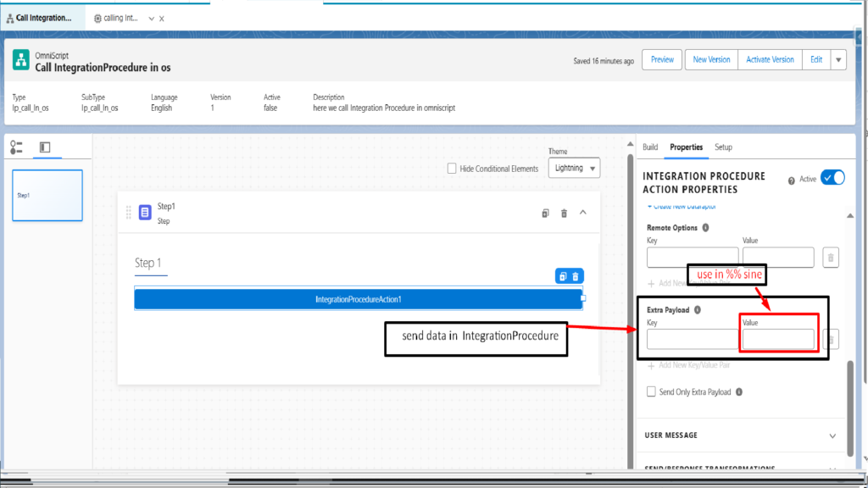
Task: Click the Extra Payload Value field
Action: [778, 339]
